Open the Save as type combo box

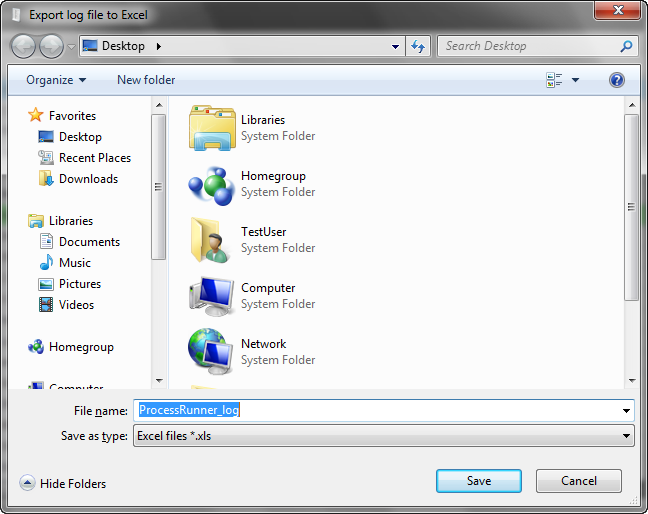384,436
